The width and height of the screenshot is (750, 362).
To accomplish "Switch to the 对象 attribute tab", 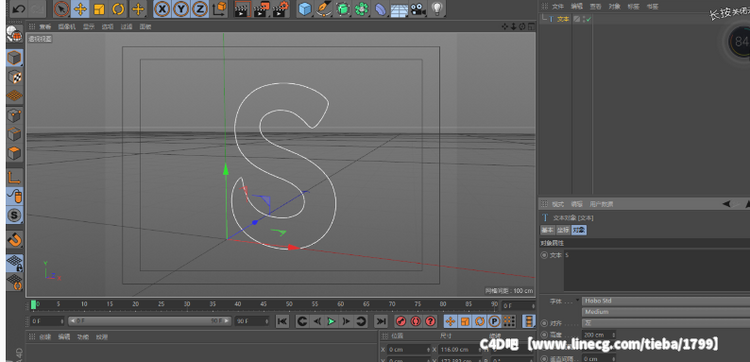I will point(579,230).
